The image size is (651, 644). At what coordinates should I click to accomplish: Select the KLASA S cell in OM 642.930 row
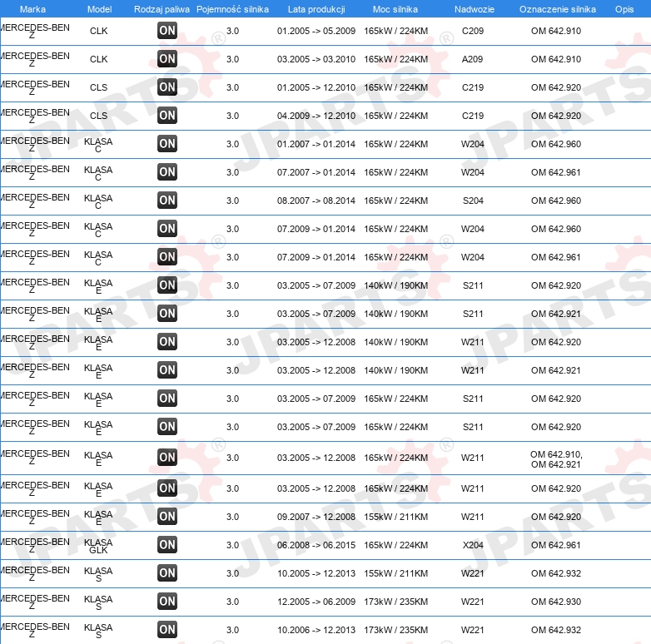pyautogui.click(x=98, y=602)
